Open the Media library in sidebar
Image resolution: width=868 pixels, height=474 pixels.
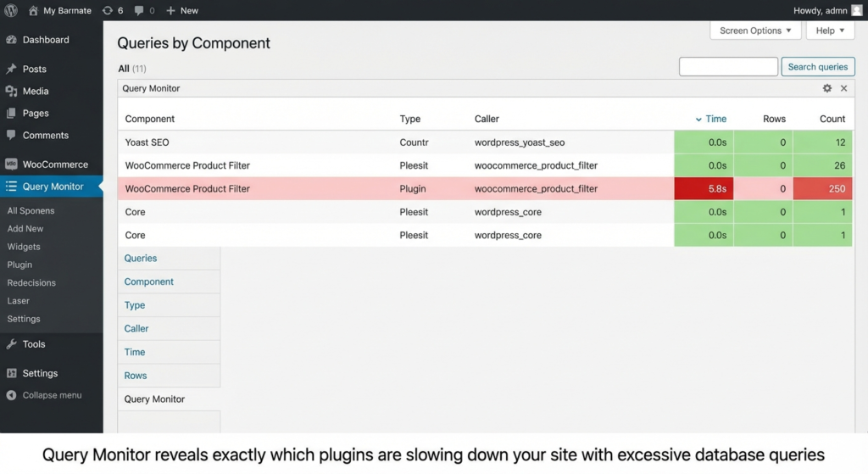(36, 91)
